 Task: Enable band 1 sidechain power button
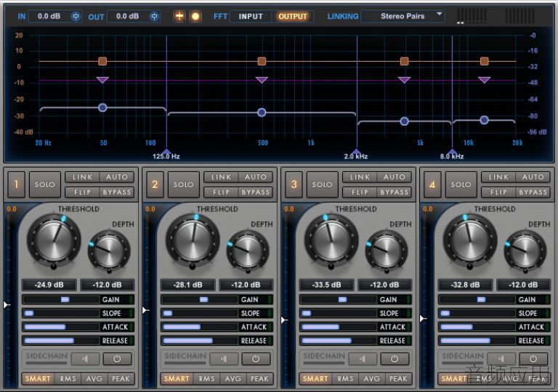tap(117, 359)
